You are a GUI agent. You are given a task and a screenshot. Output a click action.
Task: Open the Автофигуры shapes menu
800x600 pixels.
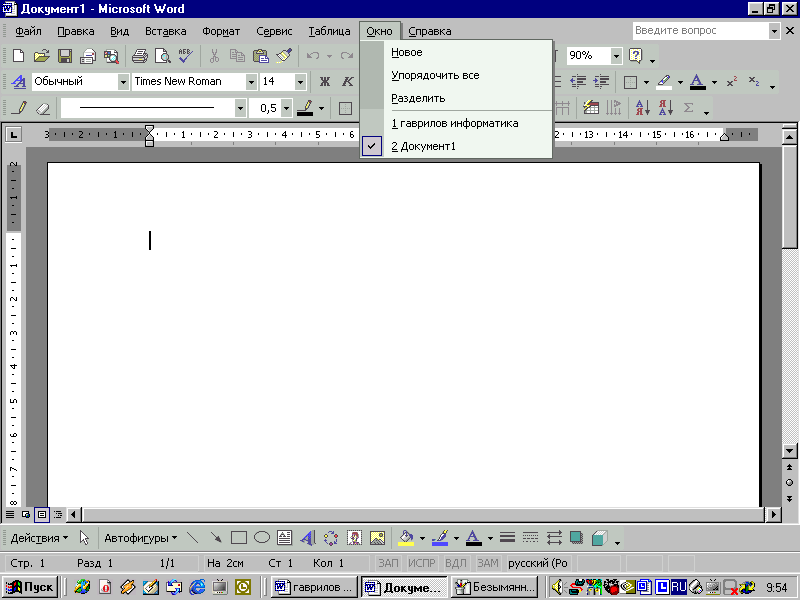[x=141, y=538]
